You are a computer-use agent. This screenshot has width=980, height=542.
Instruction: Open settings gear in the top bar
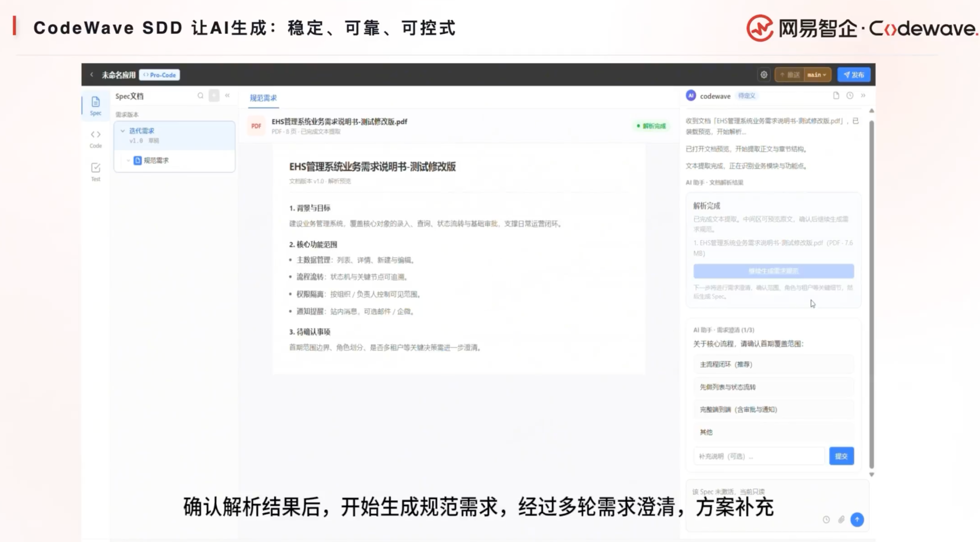764,75
